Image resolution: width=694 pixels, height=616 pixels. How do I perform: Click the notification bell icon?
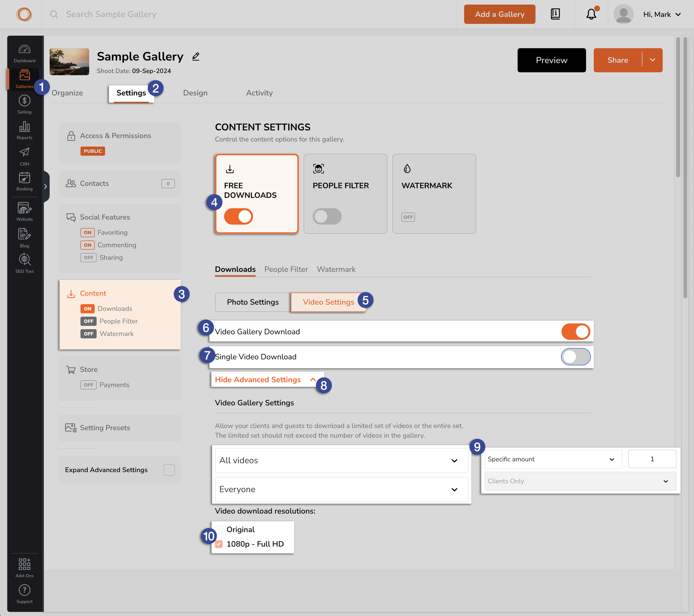tap(591, 14)
